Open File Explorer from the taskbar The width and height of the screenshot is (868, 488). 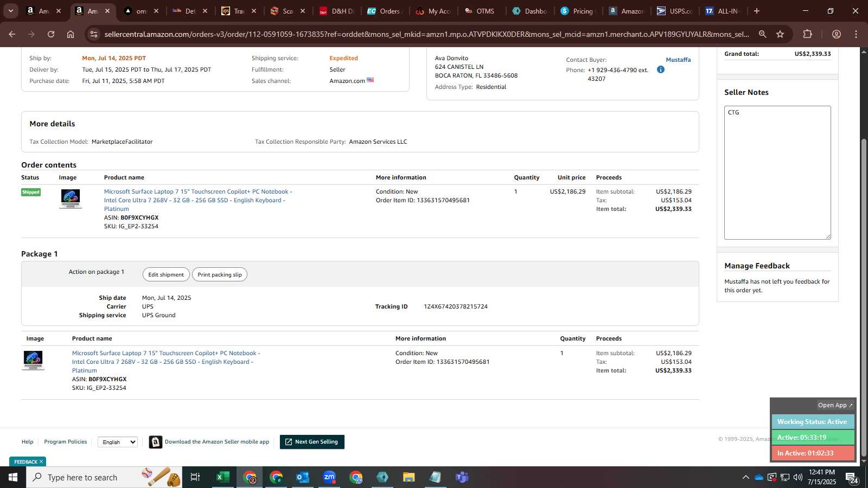click(409, 477)
